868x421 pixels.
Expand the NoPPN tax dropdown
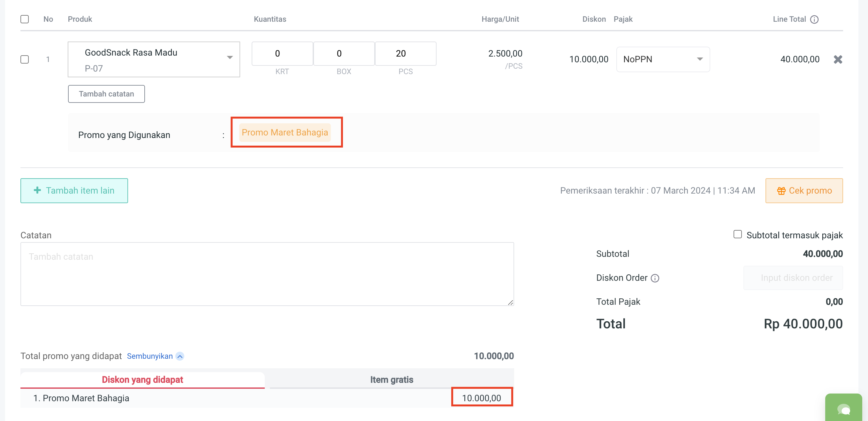click(663, 59)
